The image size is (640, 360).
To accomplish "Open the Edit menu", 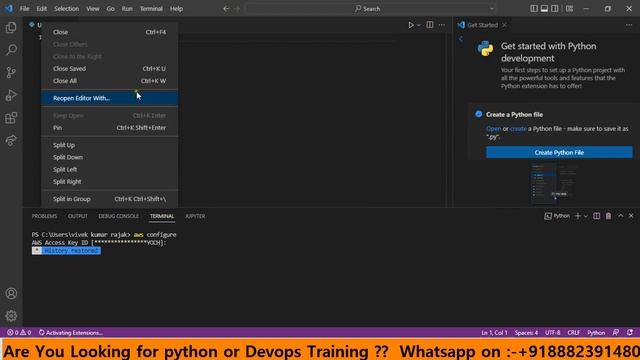I will (x=41, y=9).
